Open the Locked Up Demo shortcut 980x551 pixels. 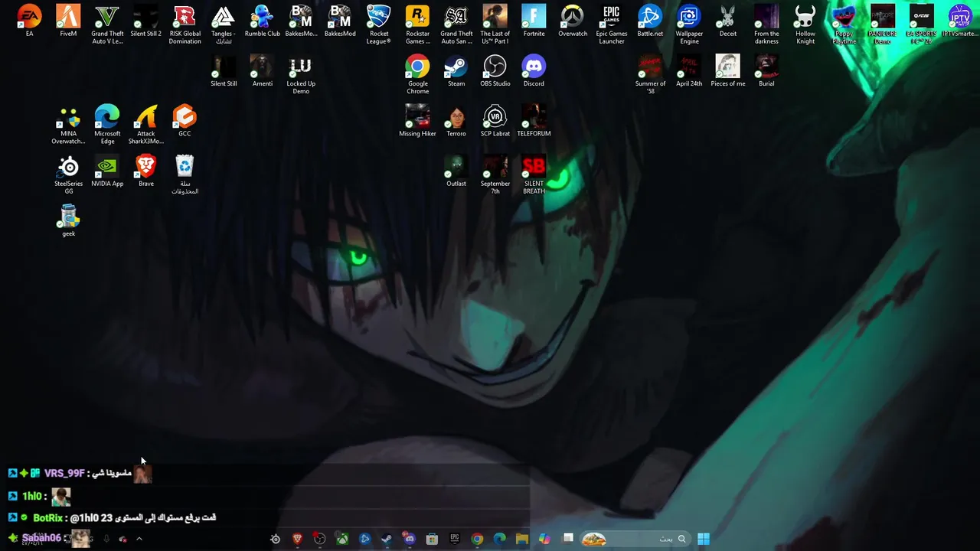coord(301,74)
